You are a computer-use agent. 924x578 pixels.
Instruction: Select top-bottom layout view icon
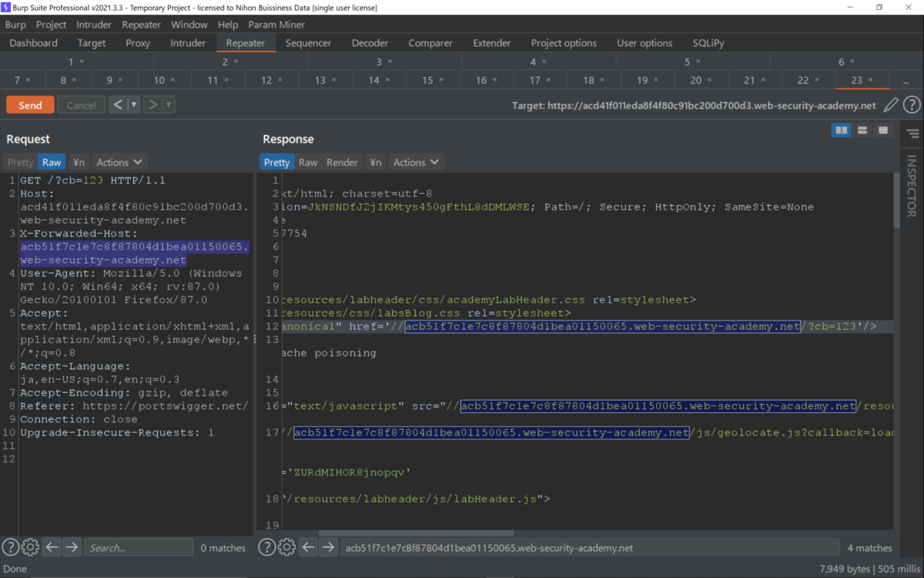(x=862, y=130)
